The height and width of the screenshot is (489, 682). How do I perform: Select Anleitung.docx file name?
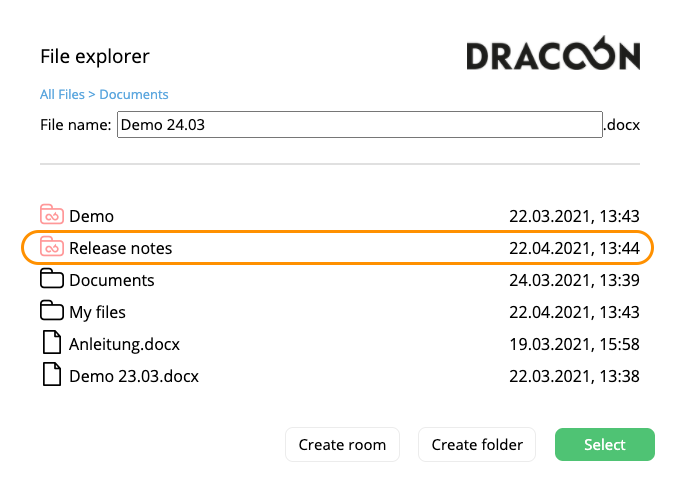(124, 344)
